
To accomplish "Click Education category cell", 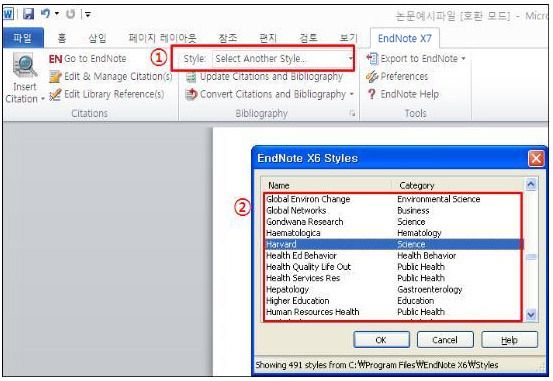I will (415, 301).
